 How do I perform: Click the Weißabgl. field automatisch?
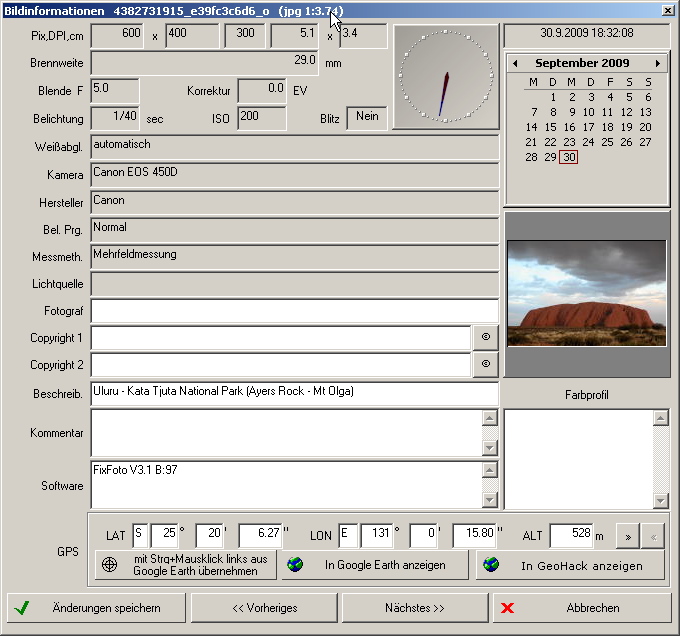point(295,147)
